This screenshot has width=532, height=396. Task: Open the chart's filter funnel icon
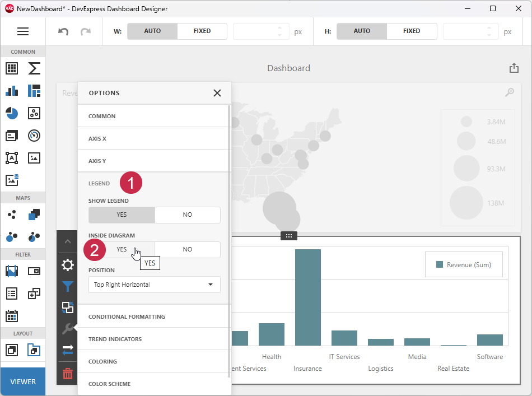click(67, 286)
